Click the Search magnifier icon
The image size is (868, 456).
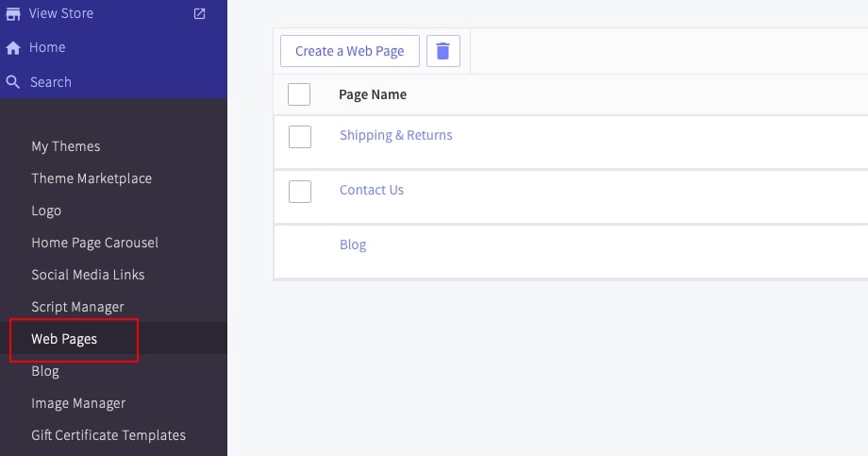click(x=13, y=82)
